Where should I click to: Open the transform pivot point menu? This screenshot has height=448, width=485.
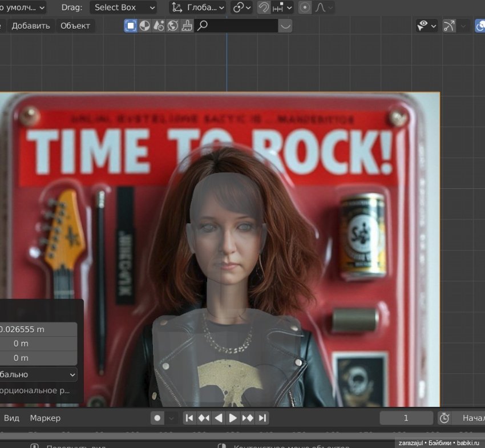[241, 7]
